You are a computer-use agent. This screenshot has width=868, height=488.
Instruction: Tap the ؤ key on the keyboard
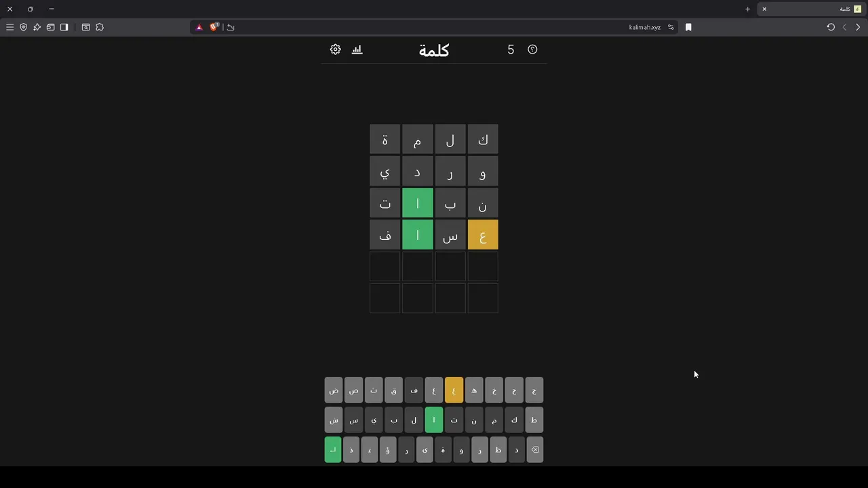point(388,449)
